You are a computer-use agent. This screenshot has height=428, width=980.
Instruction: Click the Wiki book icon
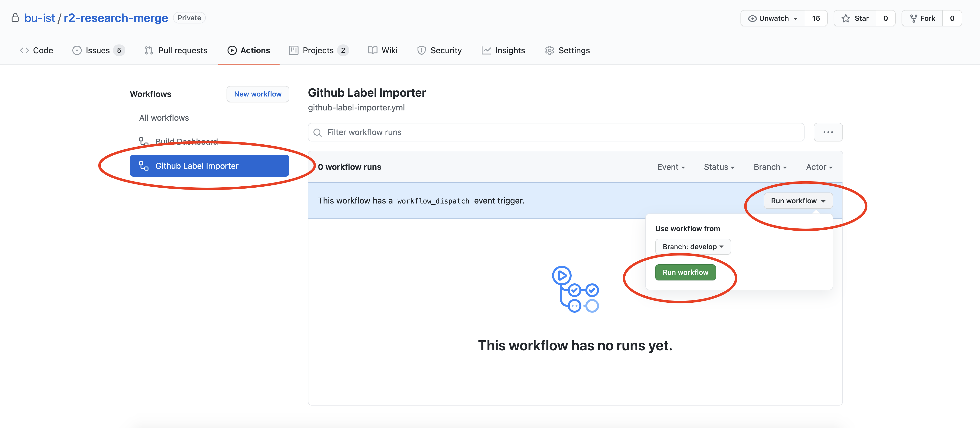point(373,50)
